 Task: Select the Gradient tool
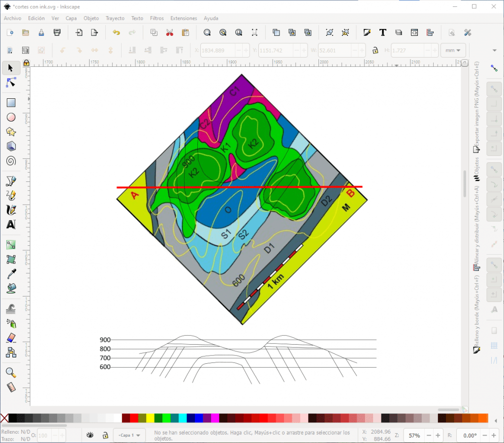pos(11,245)
